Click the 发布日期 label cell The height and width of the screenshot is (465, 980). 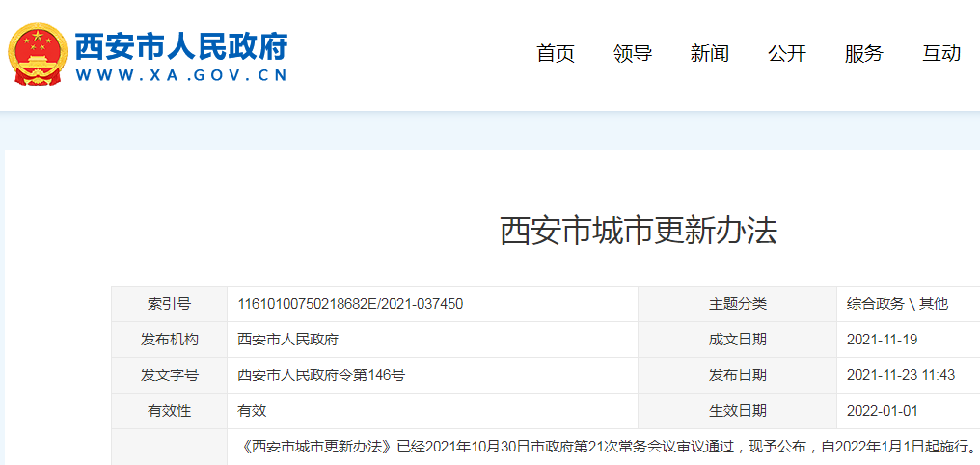pos(738,375)
